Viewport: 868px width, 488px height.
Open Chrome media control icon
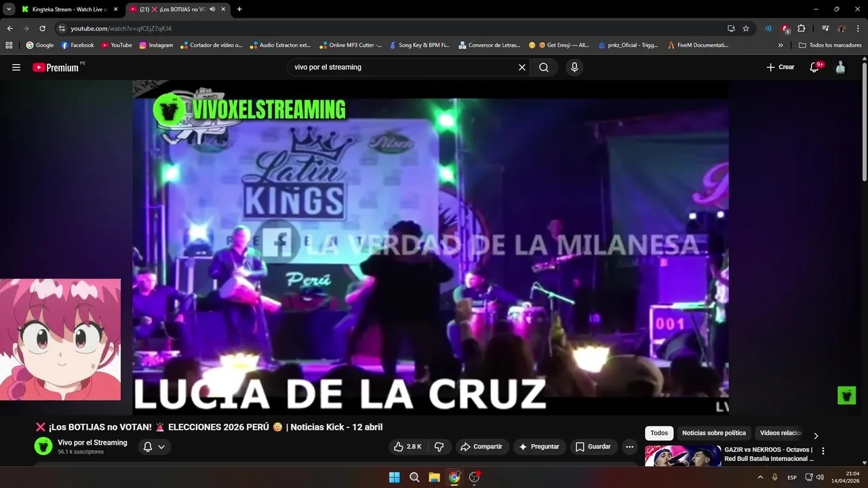825,28
